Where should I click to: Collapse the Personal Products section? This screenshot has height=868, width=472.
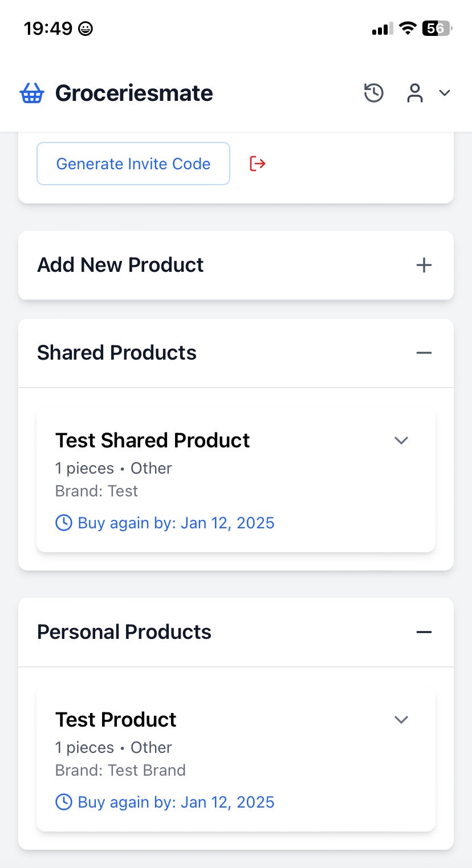pos(424,632)
